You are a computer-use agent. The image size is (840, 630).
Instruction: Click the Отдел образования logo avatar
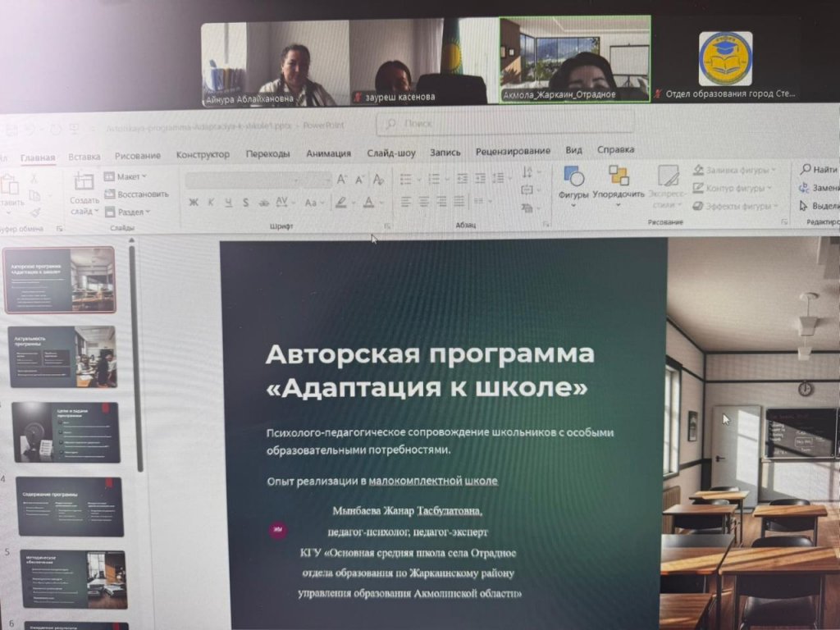(725, 58)
